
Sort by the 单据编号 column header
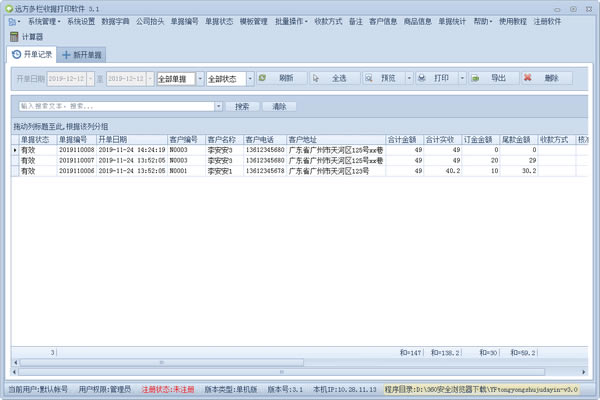click(77, 139)
